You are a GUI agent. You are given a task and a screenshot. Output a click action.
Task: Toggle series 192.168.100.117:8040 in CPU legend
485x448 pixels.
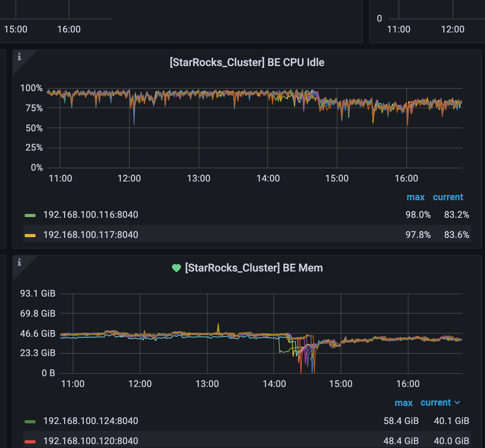(90, 235)
